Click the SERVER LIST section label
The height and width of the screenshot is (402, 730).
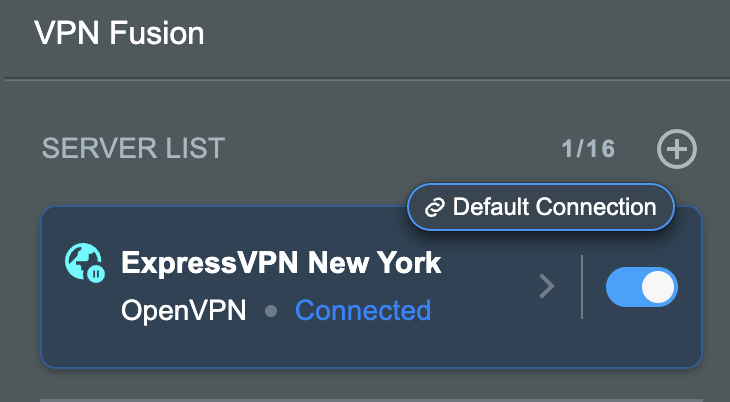click(133, 148)
